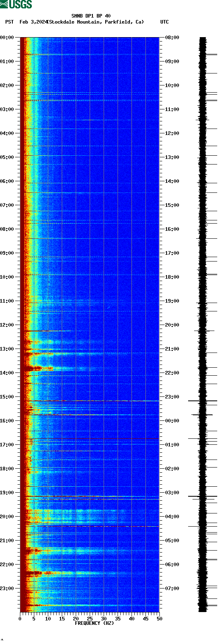Click the '10' frequency tick label
This screenshot has width=220, height=644.
point(48,619)
